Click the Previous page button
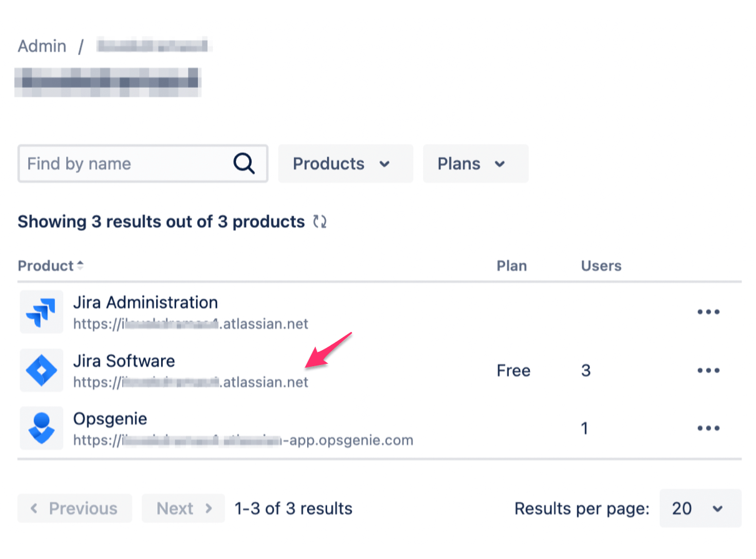 click(x=75, y=508)
